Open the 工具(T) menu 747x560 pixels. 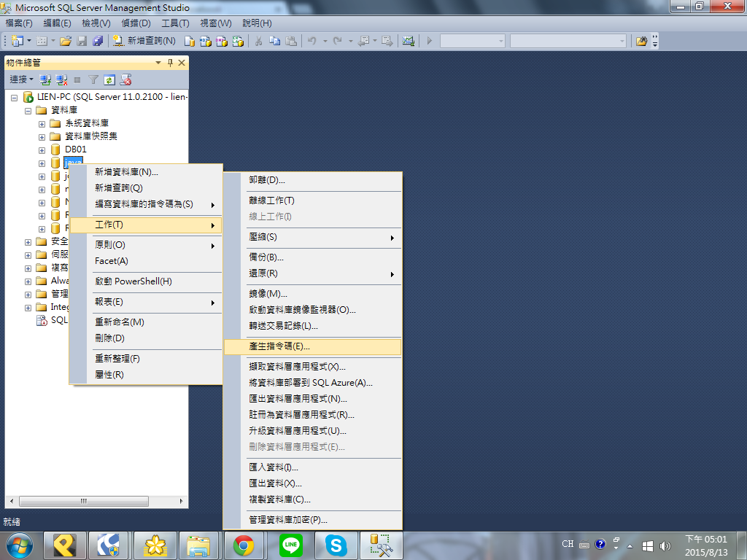pyautogui.click(x=175, y=23)
